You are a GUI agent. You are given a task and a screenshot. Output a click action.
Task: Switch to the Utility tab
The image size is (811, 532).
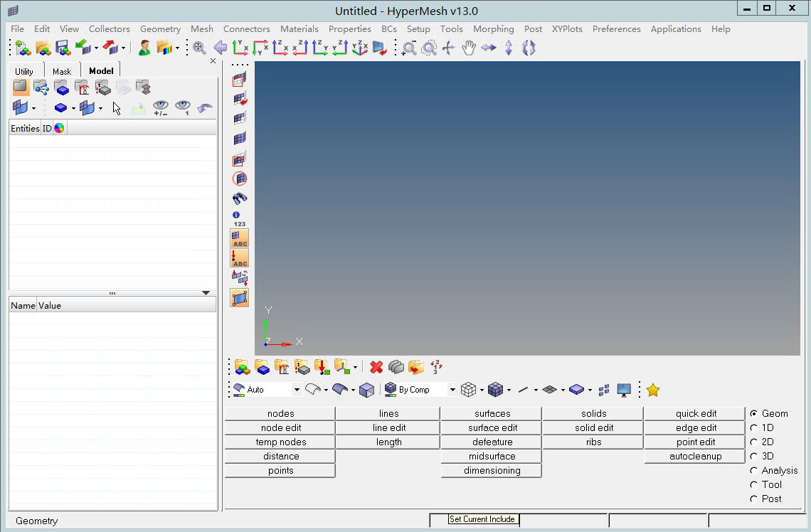23,71
